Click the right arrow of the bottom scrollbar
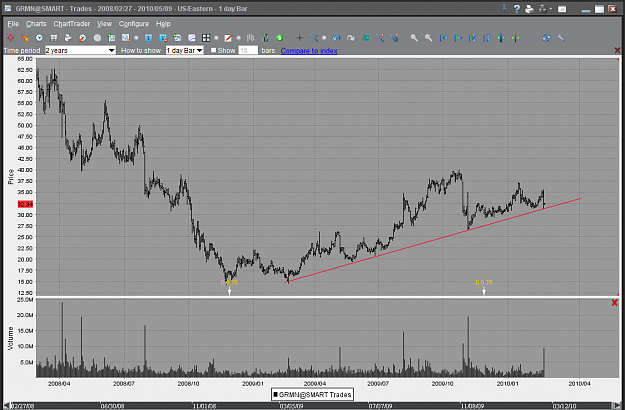625x410 pixels. click(x=618, y=406)
